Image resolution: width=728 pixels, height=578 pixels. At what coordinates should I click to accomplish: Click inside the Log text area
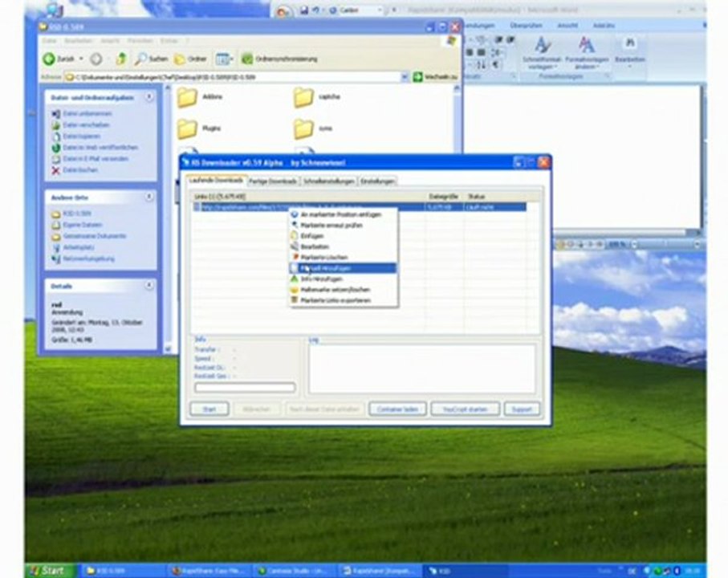click(x=422, y=369)
